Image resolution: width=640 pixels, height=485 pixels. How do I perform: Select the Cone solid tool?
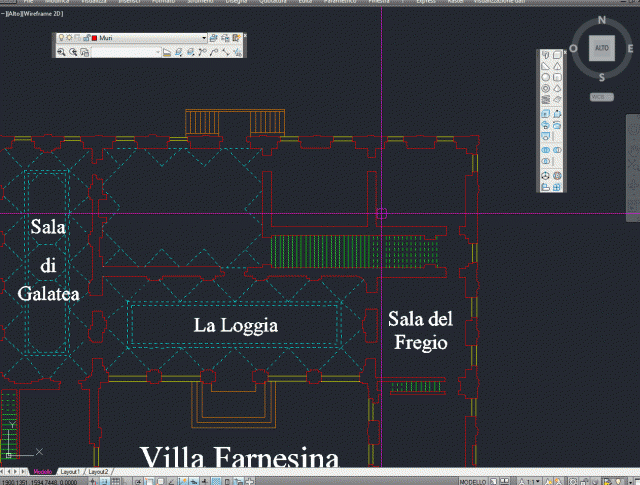(x=557, y=66)
